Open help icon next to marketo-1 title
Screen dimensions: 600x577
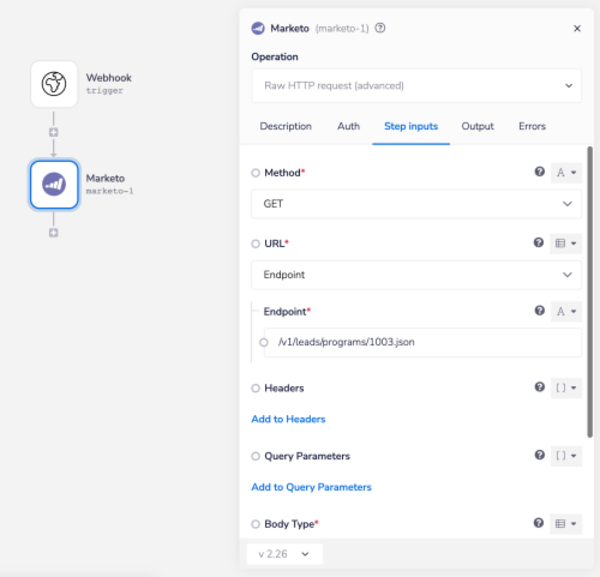click(x=380, y=28)
